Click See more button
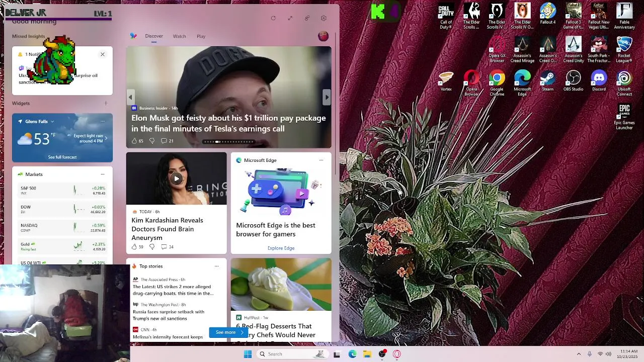The image size is (644, 362). tap(229, 332)
